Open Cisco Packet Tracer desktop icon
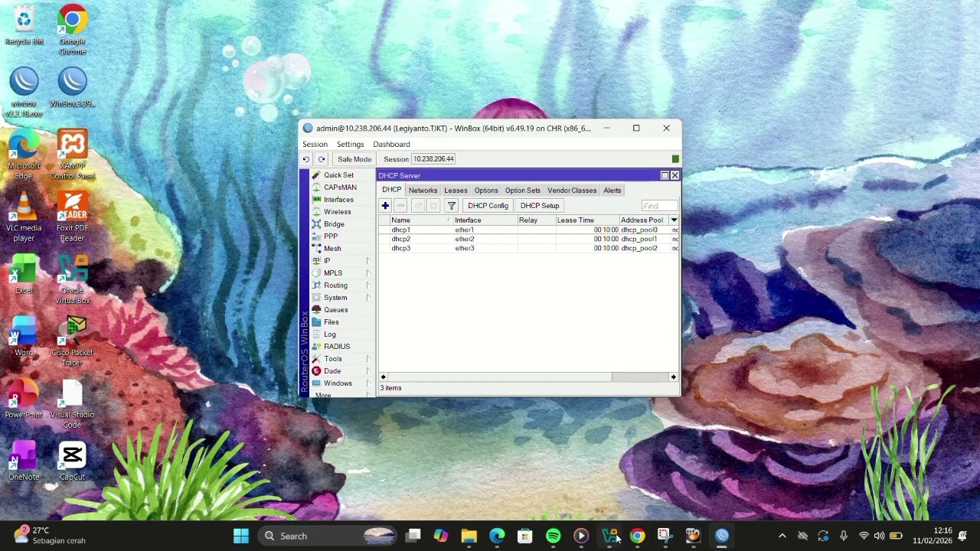 coord(72,341)
